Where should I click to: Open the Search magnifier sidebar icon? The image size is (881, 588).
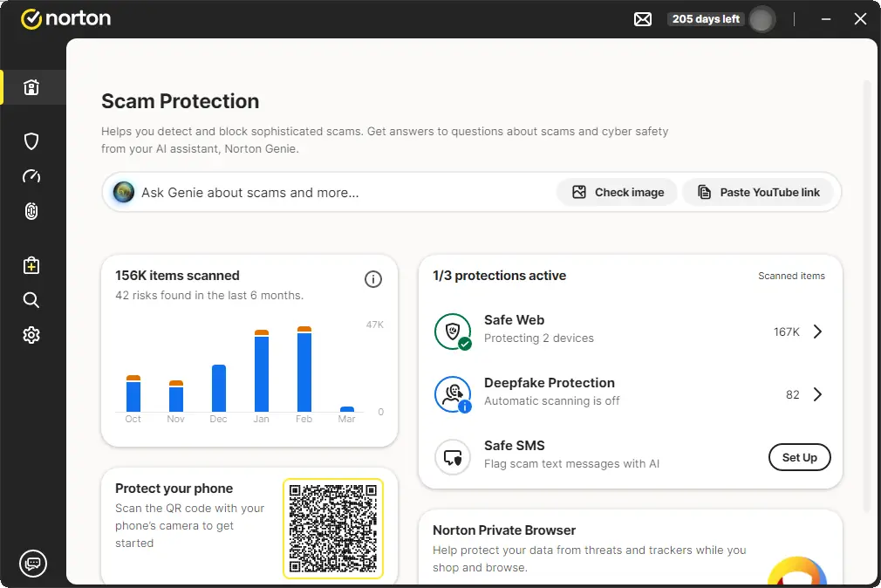click(31, 299)
